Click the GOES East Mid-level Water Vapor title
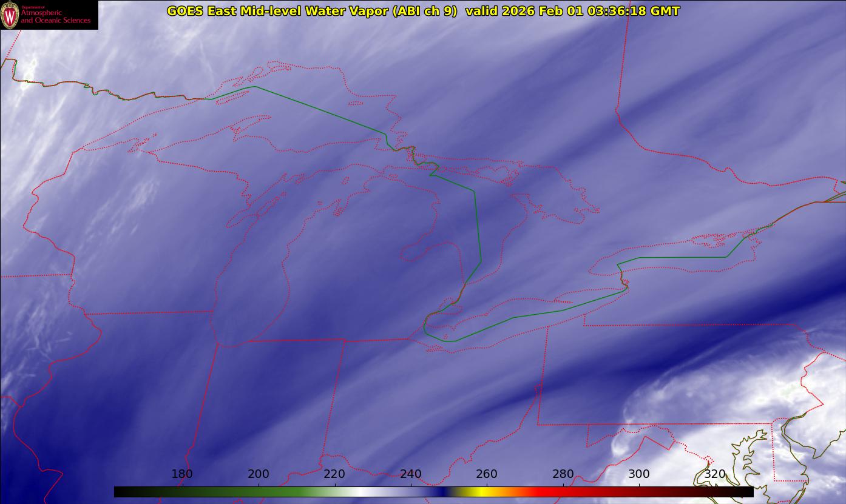The width and height of the screenshot is (846, 504). pos(312,11)
